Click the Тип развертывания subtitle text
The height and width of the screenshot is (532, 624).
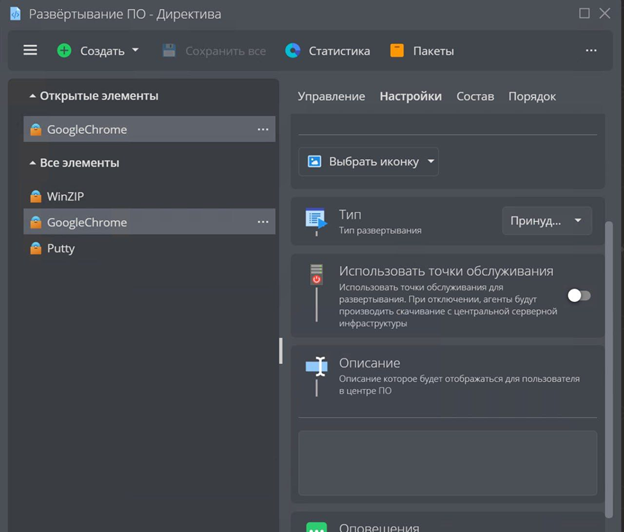380,230
